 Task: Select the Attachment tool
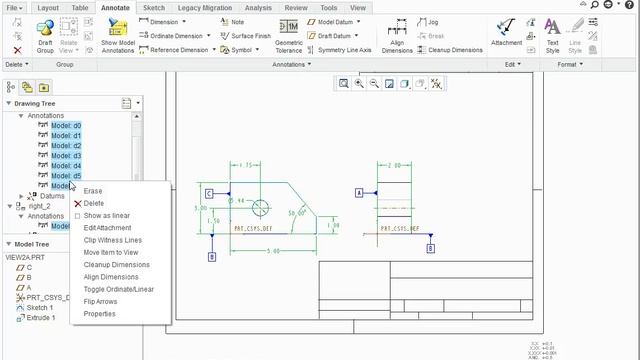(506, 28)
